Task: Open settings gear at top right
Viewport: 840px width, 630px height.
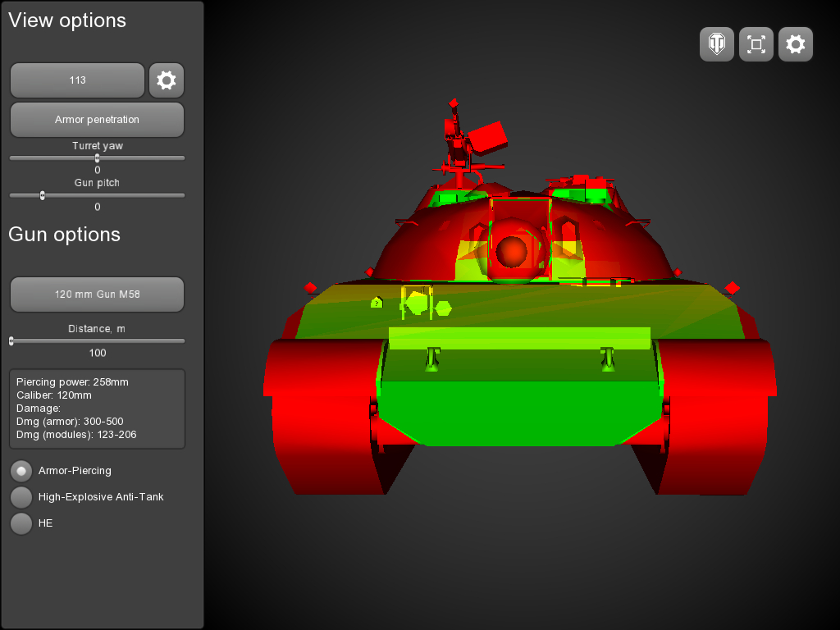Action: point(796,44)
